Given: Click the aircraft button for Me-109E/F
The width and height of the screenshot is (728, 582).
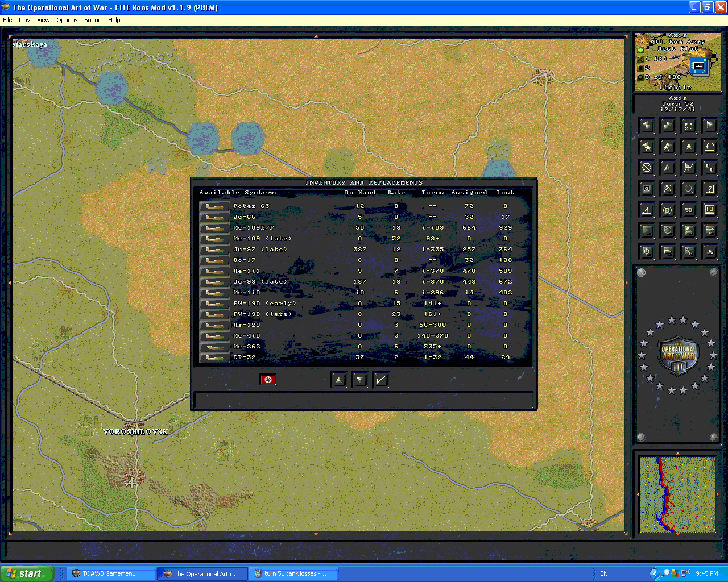Looking at the screenshot, I should (214, 228).
